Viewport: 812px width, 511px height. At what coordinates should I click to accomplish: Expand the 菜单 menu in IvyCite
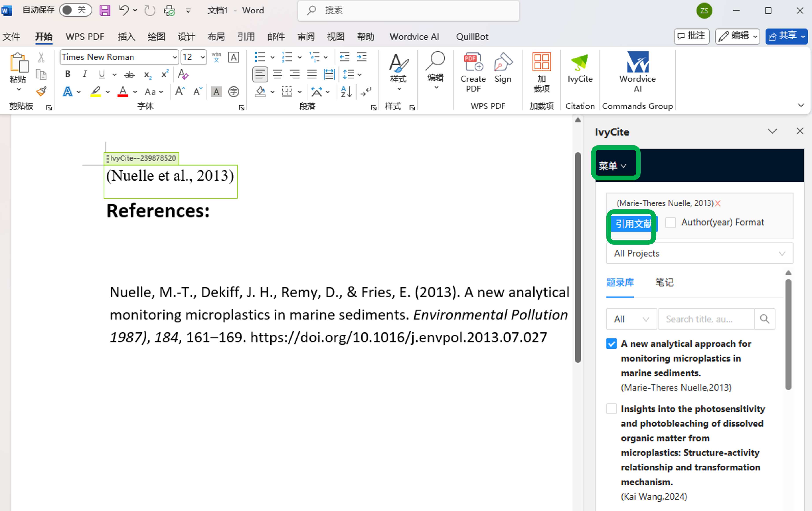pos(613,166)
